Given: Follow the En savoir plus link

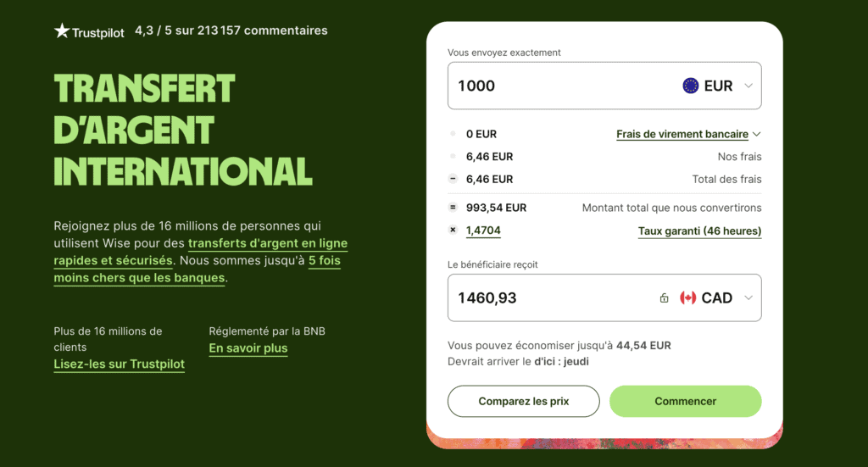Looking at the screenshot, I should point(248,348).
